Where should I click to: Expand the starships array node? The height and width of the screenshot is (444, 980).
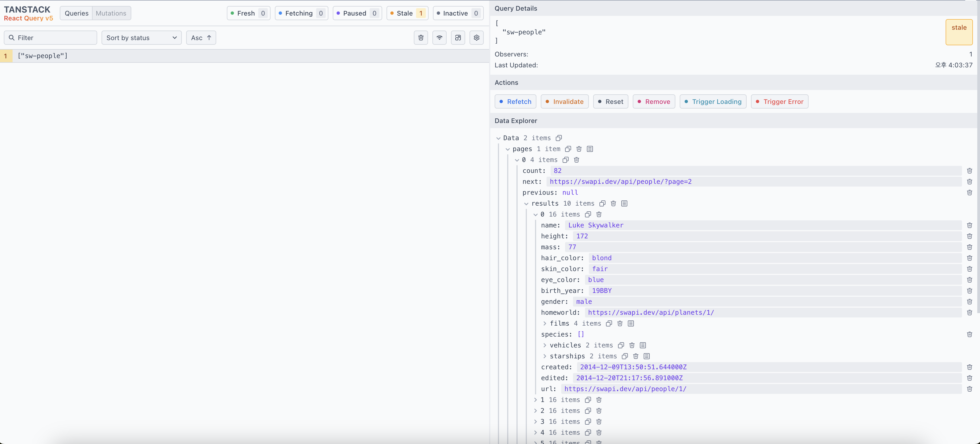tap(545, 356)
